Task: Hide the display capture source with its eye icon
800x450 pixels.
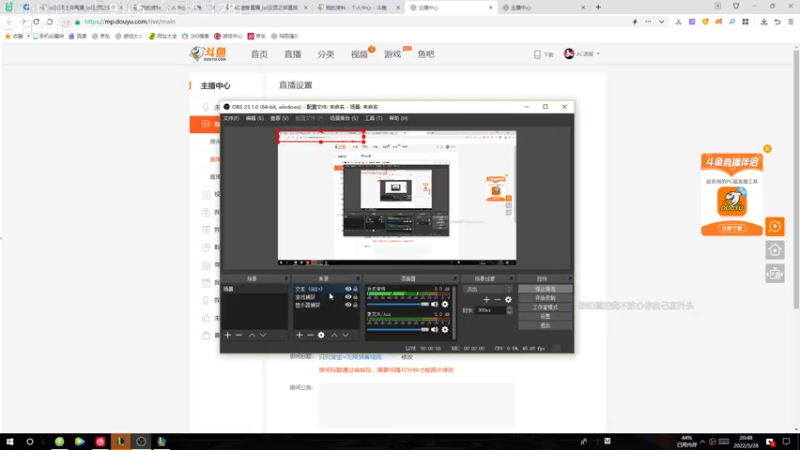Action: [x=348, y=305]
